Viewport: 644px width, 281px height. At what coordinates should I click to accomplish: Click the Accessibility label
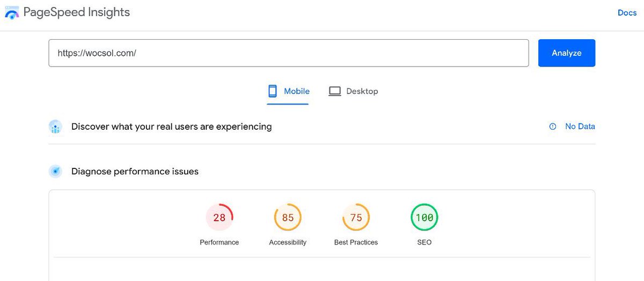coord(288,242)
